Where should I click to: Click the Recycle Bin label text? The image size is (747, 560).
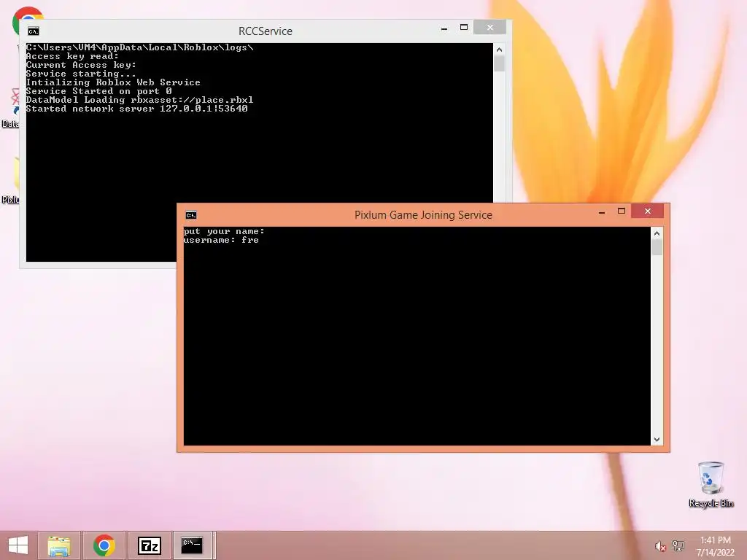click(x=711, y=503)
